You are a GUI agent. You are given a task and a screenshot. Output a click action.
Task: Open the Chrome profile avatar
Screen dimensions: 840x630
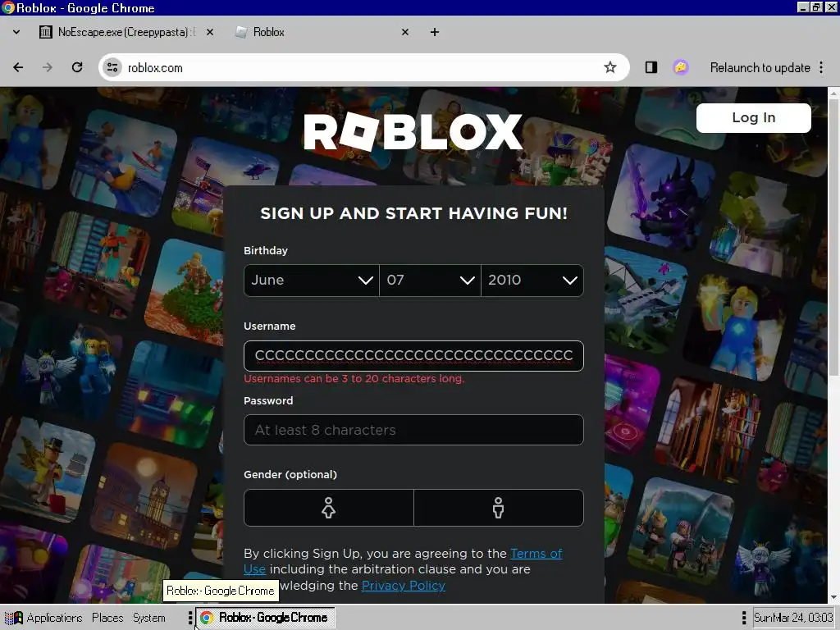point(680,67)
